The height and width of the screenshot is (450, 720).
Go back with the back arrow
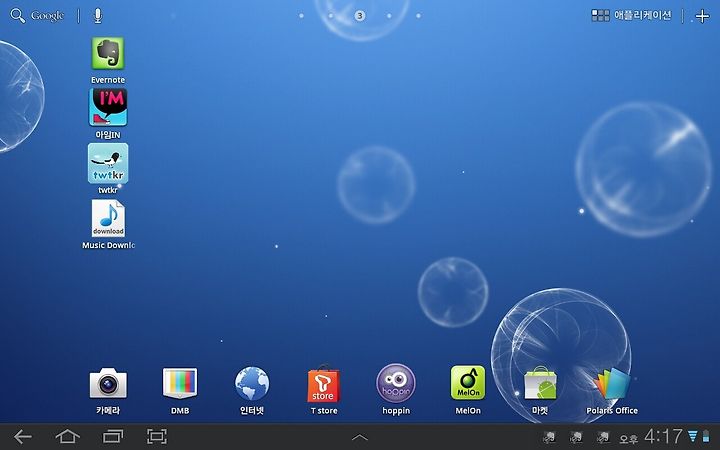[x=22, y=436]
